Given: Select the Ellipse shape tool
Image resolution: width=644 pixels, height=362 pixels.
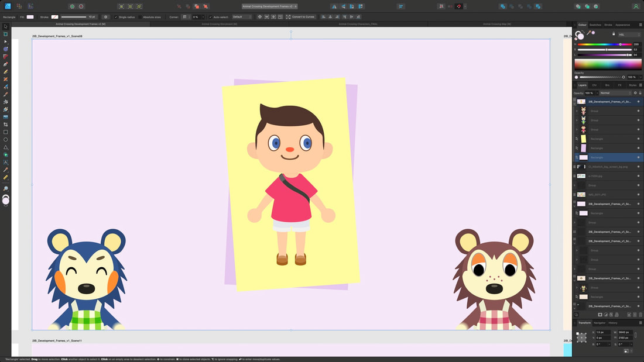Looking at the screenshot, I should click(x=5, y=140).
